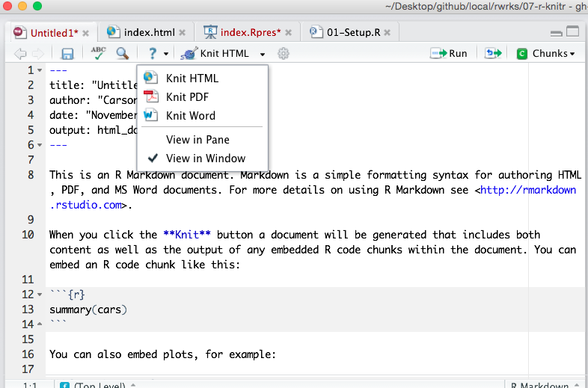This screenshot has height=388, width=588.
Task: Save the current document with floppy icon
Action: click(67, 54)
